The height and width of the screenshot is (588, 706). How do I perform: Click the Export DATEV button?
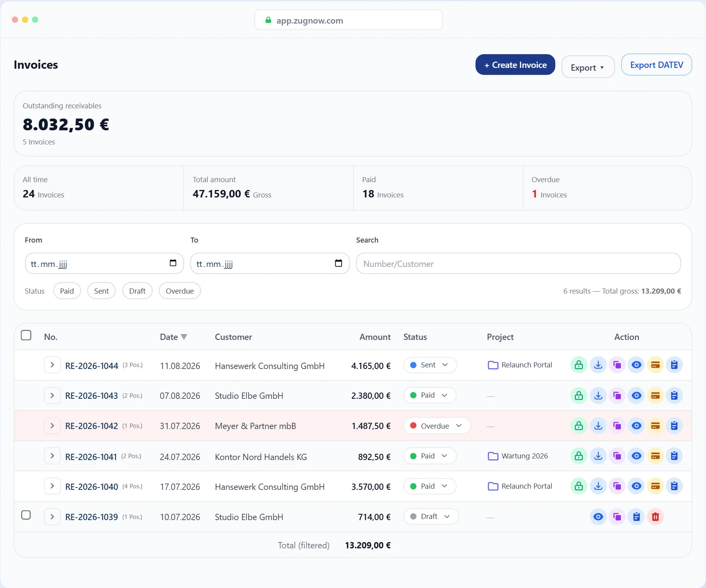pyautogui.click(x=657, y=65)
